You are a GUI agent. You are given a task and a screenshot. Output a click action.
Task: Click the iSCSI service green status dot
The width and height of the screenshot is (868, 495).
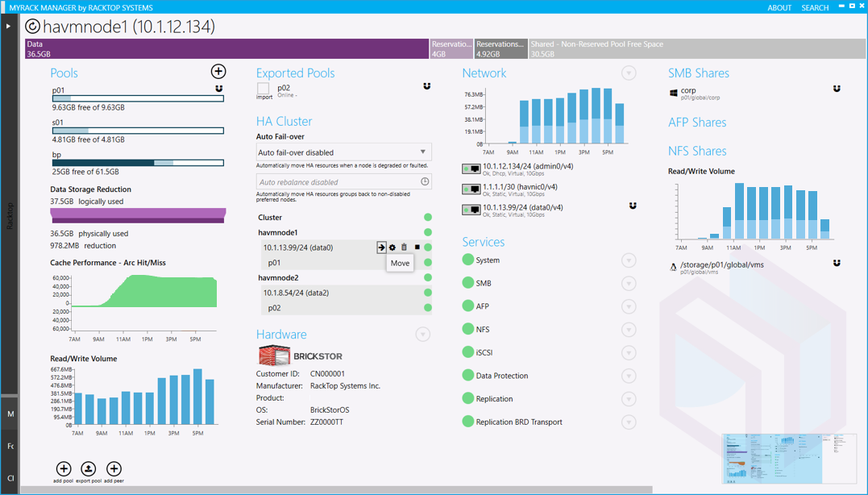467,352
